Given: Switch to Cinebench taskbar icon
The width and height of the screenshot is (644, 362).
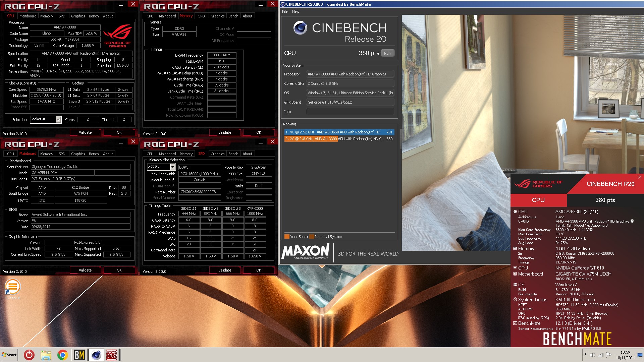Looking at the screenshot, I should click(x=96, y=355).
